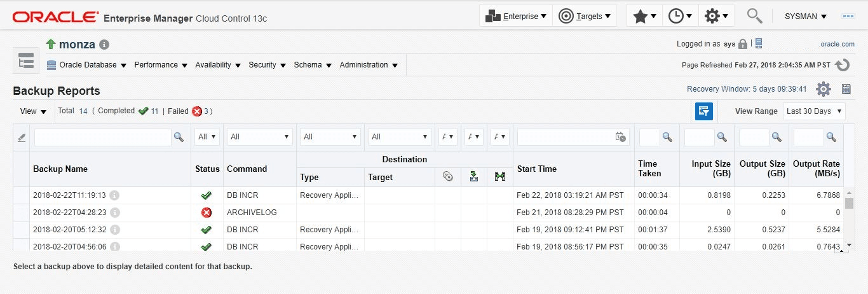Viewport: 868px width, 294px height.
Task: Click the green up-status arrow beside monza
Action: (51, 44)
